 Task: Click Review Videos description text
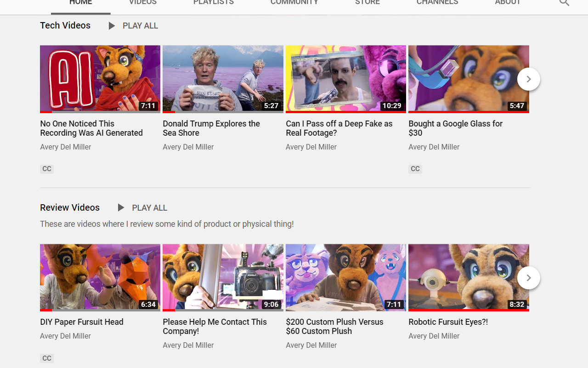(x=167, y=224)
